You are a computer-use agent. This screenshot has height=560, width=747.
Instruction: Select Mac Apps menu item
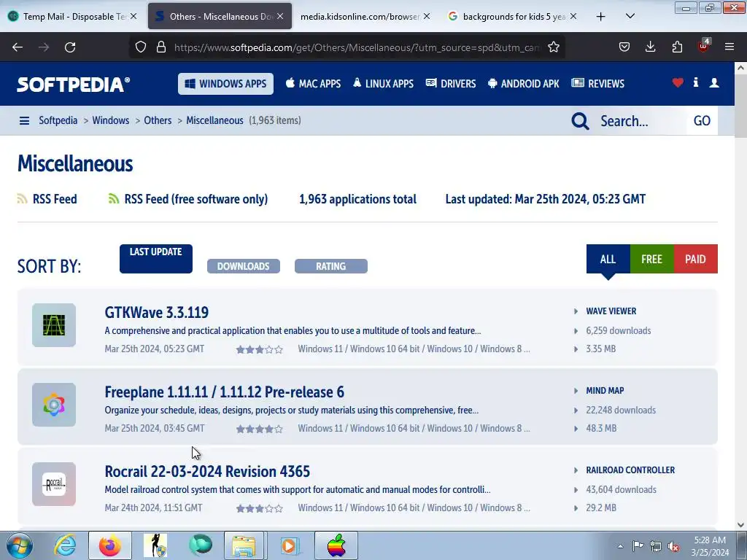click(314, 84)
